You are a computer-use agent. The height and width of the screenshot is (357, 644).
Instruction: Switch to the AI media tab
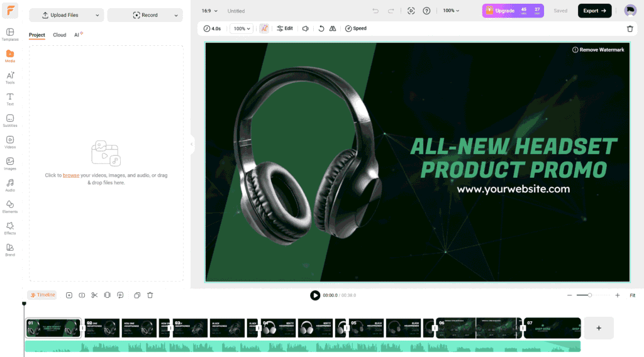[78, 35]
